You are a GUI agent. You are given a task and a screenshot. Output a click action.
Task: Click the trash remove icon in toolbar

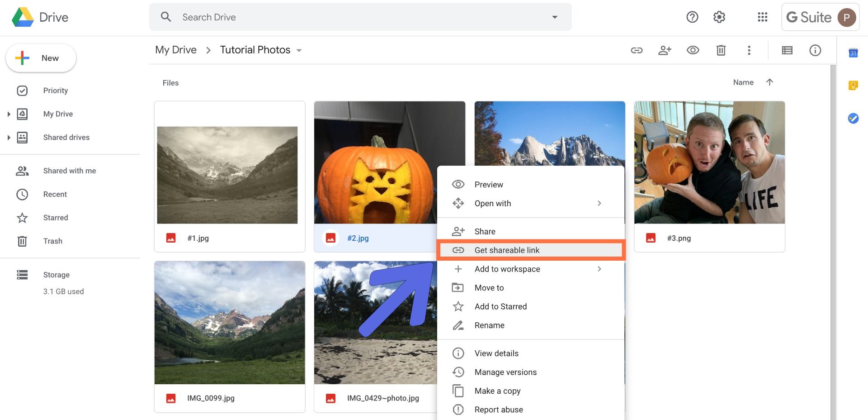pos(721,50)
